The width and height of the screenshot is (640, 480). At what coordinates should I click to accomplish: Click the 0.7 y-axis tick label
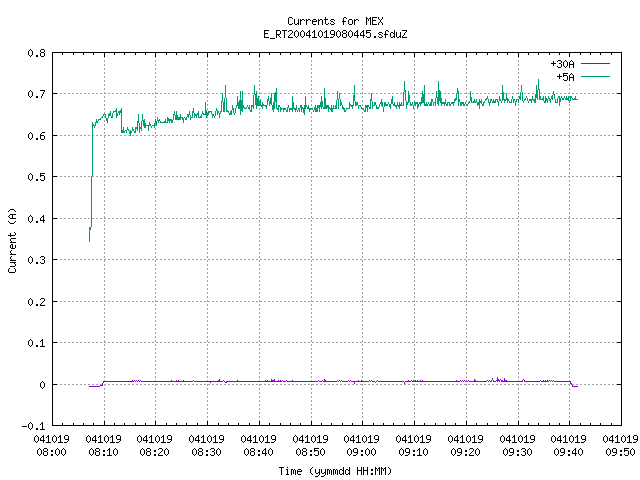36,94
